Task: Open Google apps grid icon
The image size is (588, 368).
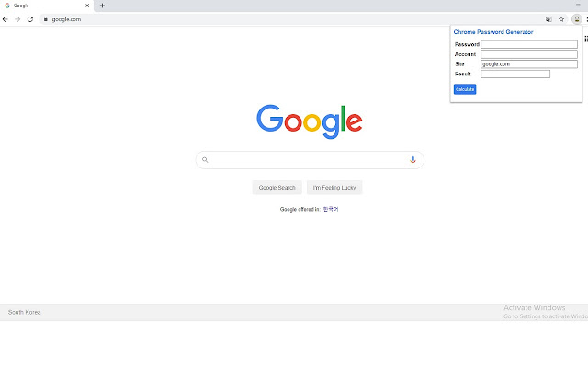Action: (586, 39)
